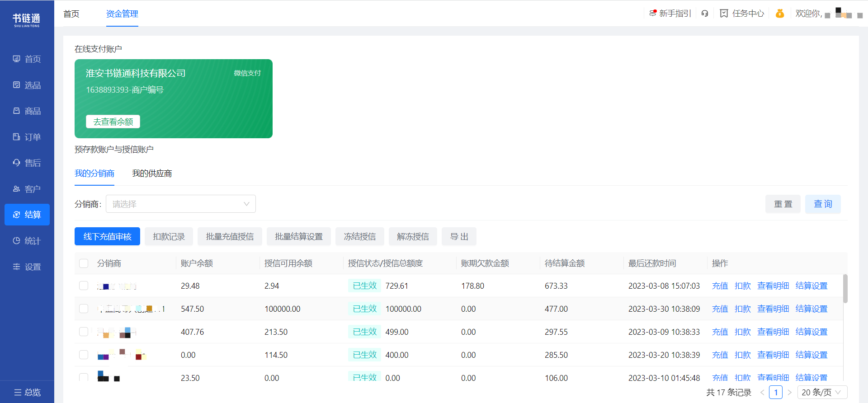Click the 授信可用余额 value 100000.00
This screenshot has height=403, width=868.
tap(283, 309)
